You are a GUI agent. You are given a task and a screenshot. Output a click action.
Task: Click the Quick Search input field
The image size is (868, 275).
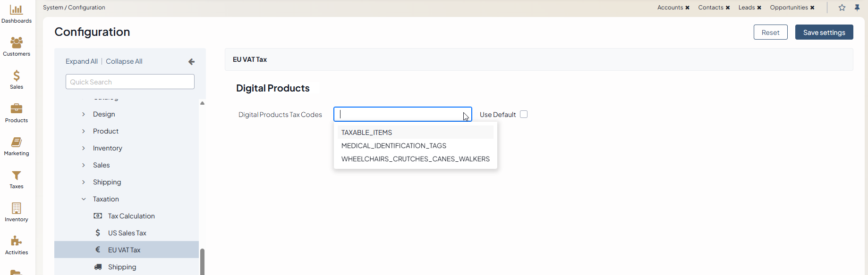130,82
